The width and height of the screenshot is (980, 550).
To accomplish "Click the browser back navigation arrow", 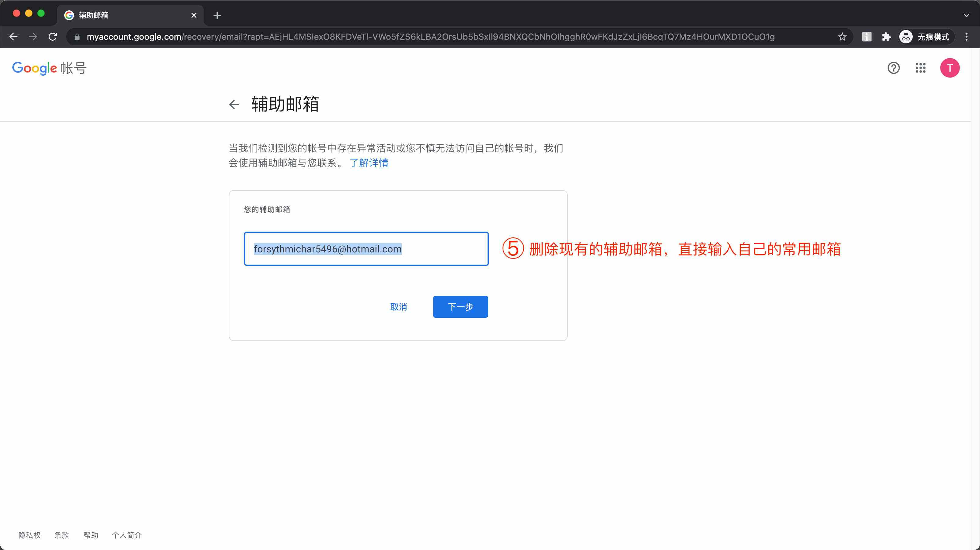I will 14,36.
